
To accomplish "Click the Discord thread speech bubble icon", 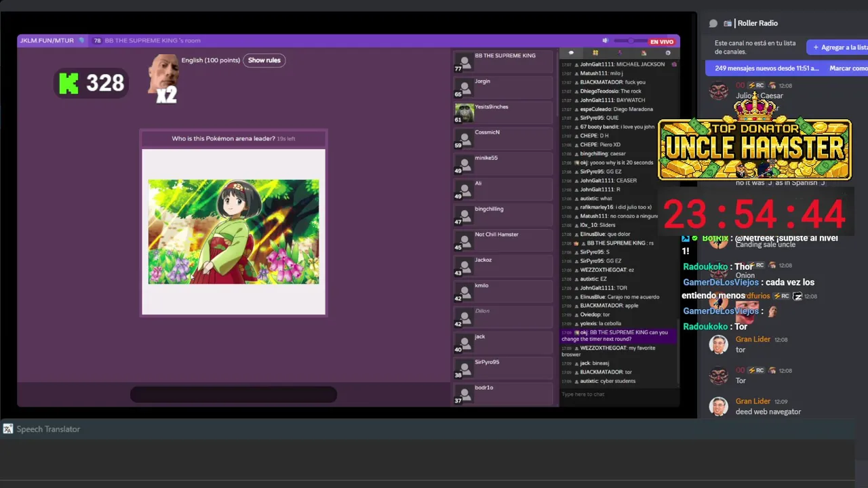I will [713, 23].
